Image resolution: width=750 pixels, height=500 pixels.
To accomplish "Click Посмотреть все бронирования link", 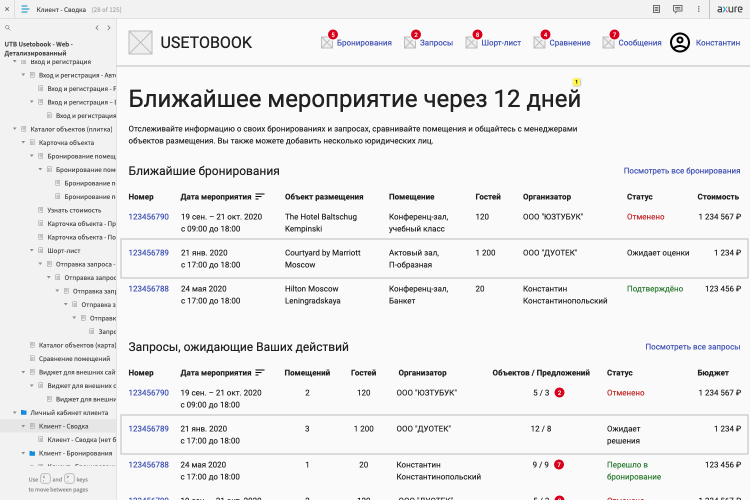I will (682, 171).
